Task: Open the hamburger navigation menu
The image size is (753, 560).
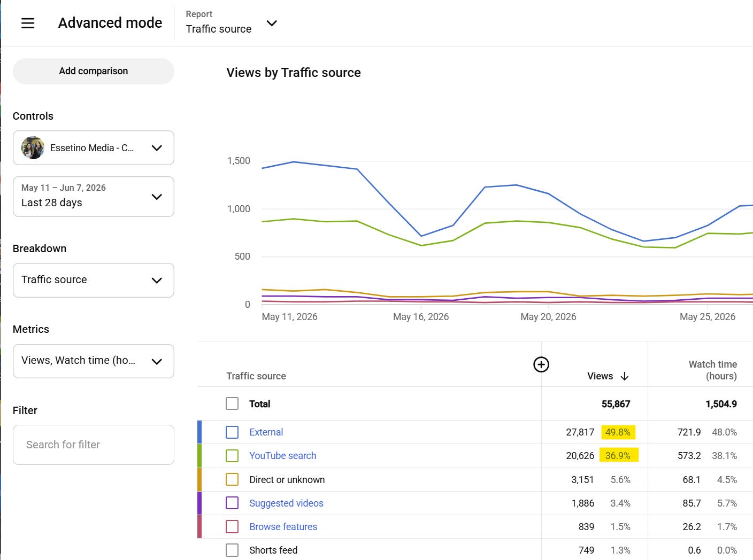Action: [28, 23]
